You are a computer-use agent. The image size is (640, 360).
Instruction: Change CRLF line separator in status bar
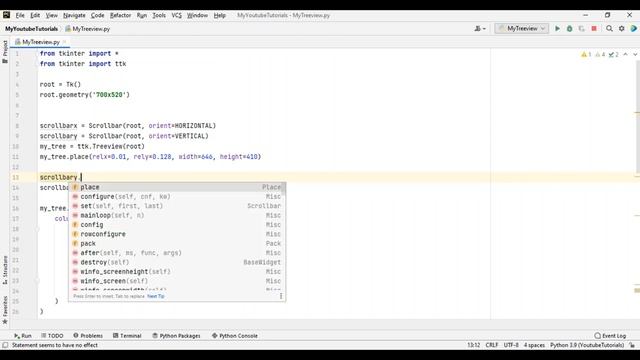point(491,345)
